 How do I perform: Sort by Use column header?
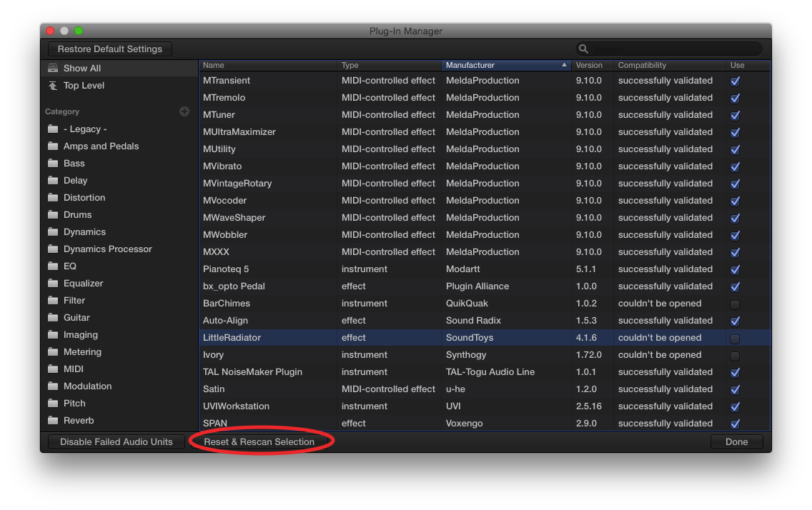tap(748, 65)
